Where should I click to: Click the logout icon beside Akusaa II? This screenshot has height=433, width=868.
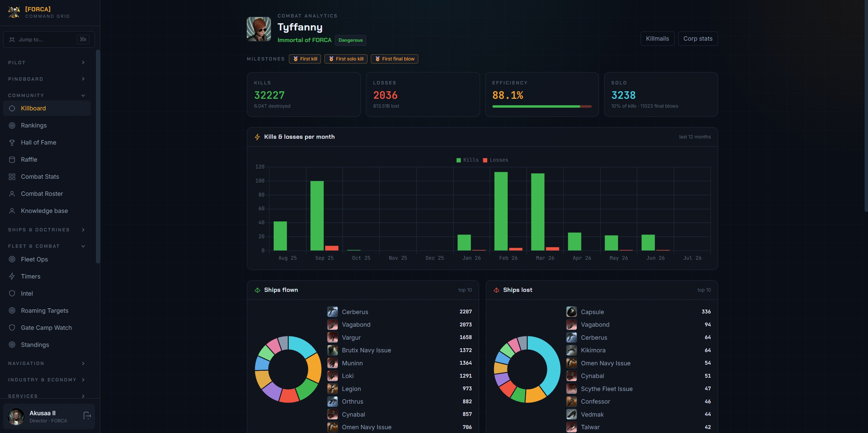point(87,416)
